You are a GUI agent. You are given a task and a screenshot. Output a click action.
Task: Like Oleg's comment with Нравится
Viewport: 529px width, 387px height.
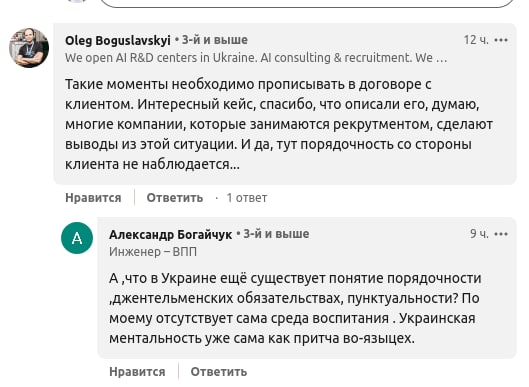pos(93,197)
